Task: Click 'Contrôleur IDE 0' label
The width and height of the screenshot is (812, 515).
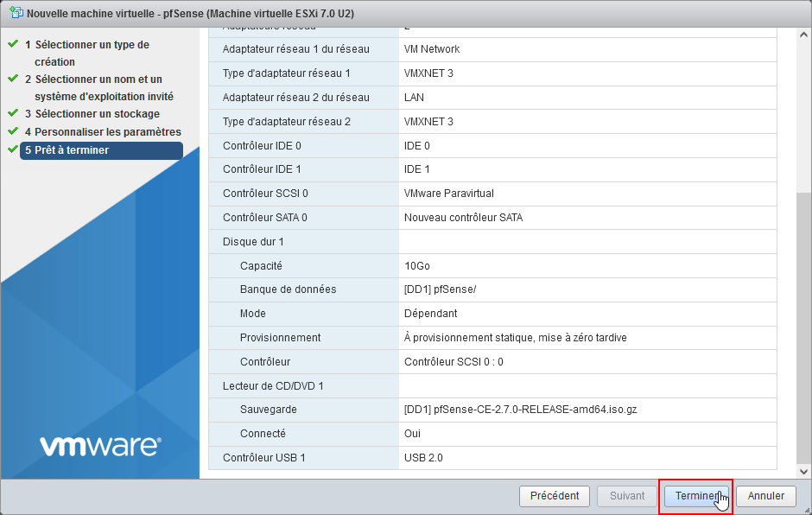Action: click(x=262, y=146)
